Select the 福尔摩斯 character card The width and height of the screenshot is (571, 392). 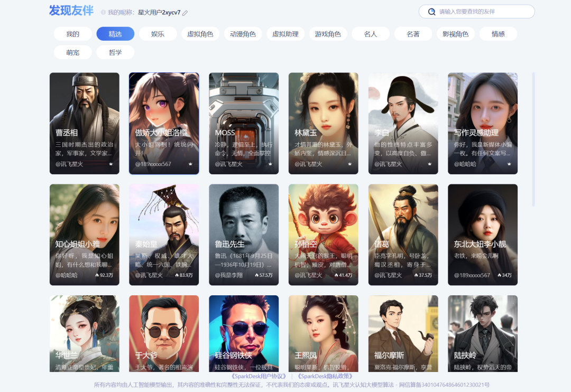403,333
